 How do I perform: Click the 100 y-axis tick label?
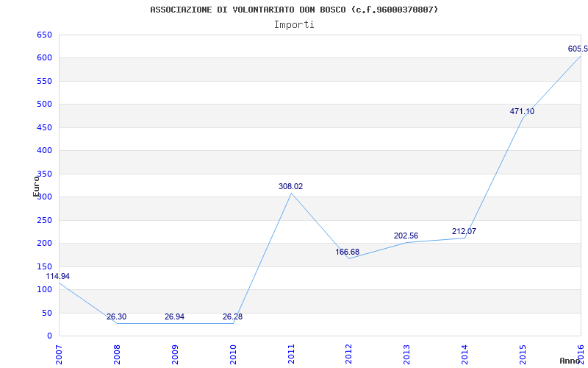44,289
